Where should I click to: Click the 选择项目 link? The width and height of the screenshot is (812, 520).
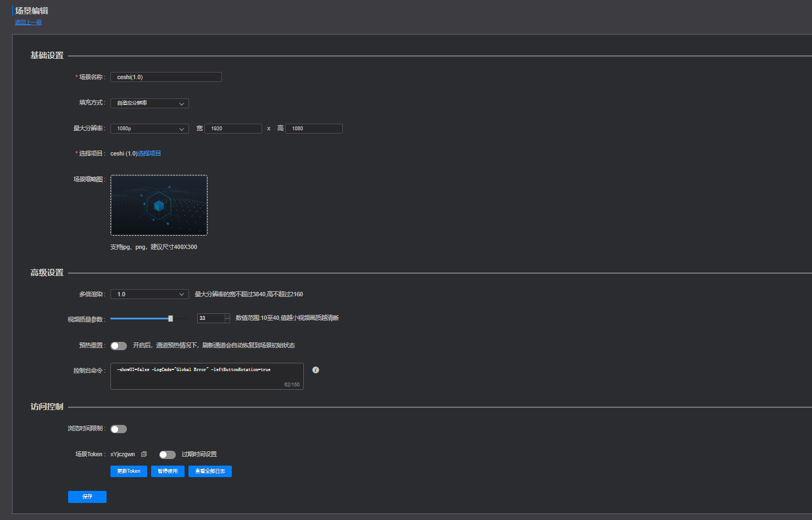pyautogui.click(x=149, y=153)
